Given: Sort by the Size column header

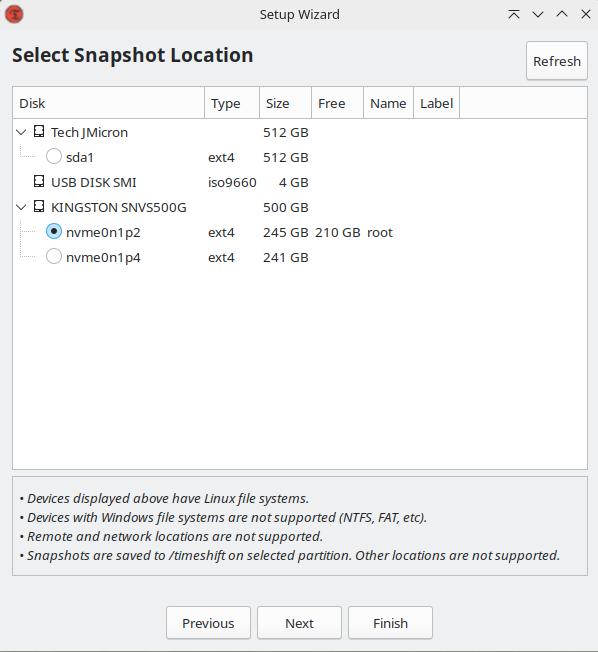Looking at the screenshot, I should tap(286, 103).
